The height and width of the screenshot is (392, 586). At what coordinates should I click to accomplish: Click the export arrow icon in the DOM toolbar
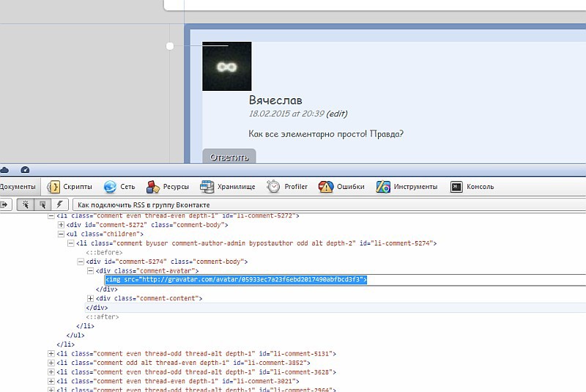tap(4, 204)
